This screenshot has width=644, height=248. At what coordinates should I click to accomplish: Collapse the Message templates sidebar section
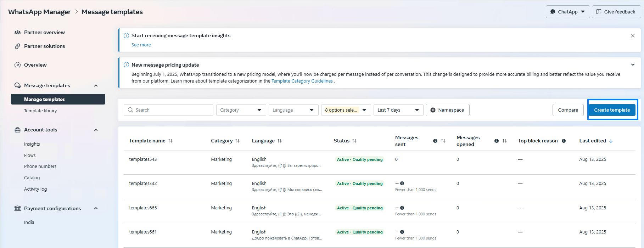pos(96,86)
